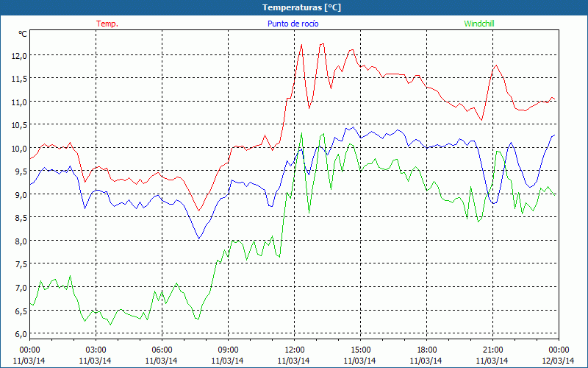
Task: Click the 8,5 y-axis value
Action: [21, 218]
